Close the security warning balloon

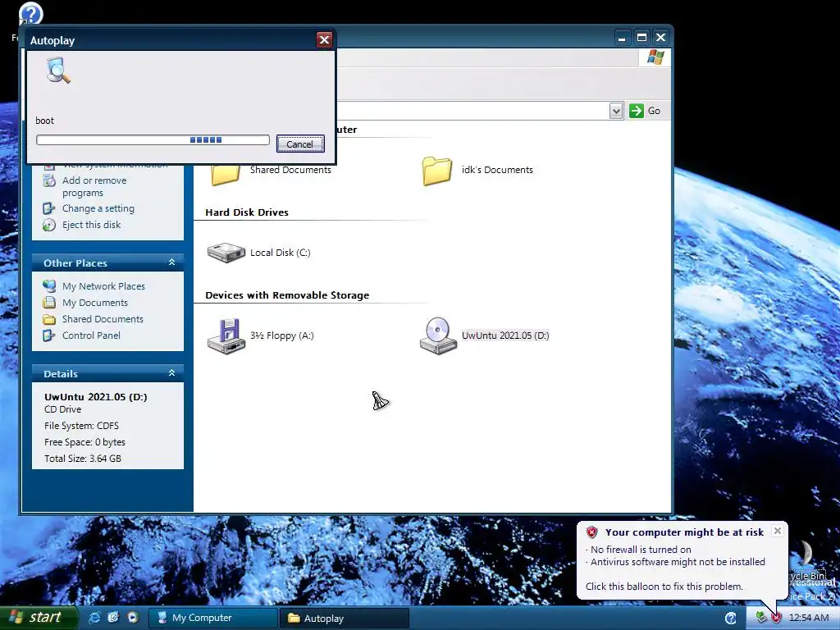tap(778, 531)
